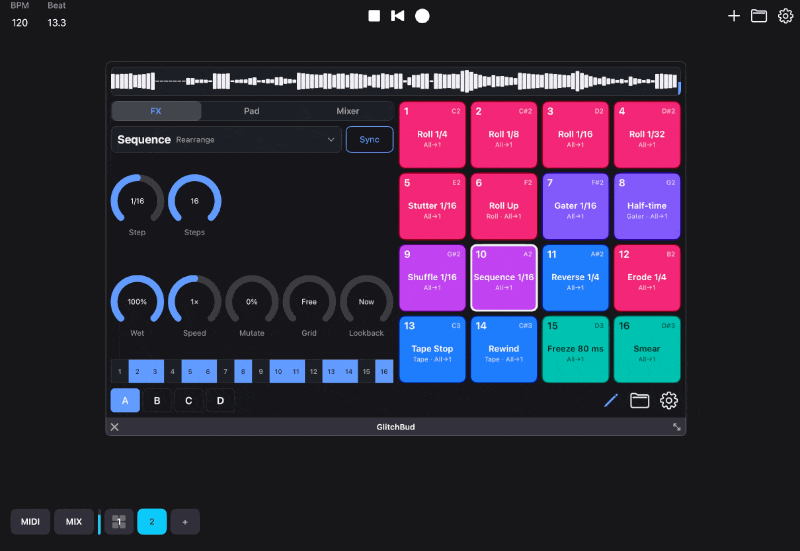Switch to the Pad tab
This screenshot has height=551, width=800.
[x=252, y=111]
